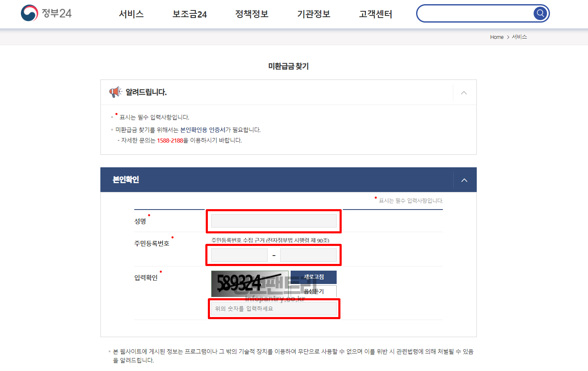Click the second 주민등록번호 input field
588x371 pixels.
click(x=308, y=255)
